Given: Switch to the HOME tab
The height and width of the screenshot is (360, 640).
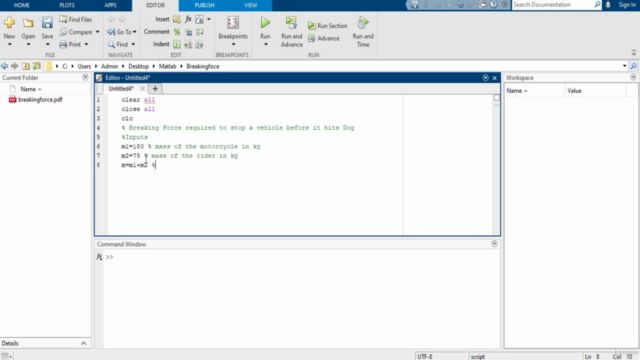Looking at the screenshot, I should pyautogui.click(x=22, y=5).
